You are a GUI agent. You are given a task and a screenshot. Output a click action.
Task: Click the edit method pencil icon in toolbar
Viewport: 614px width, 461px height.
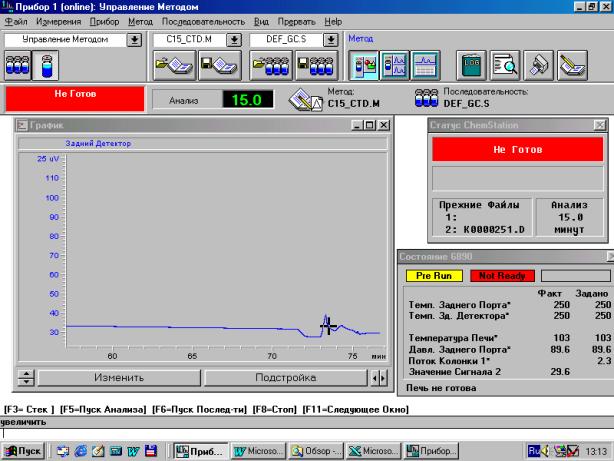coord(572,65)
